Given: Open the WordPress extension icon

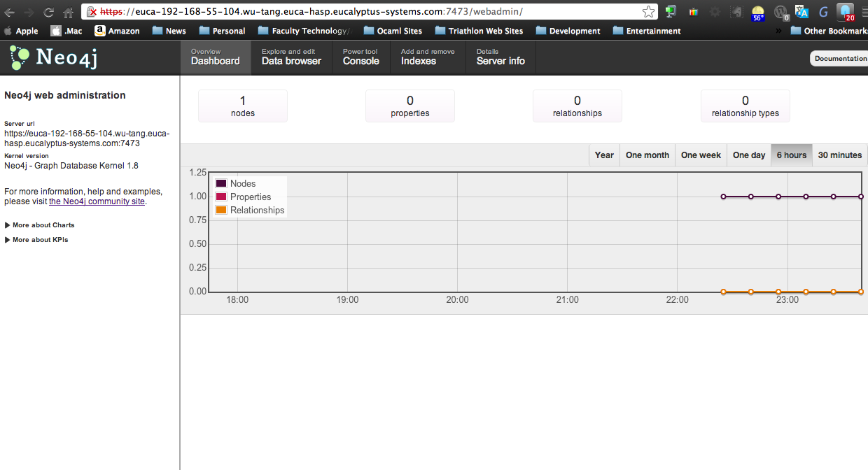Looking at the screenshot, I should coord(781,12).
